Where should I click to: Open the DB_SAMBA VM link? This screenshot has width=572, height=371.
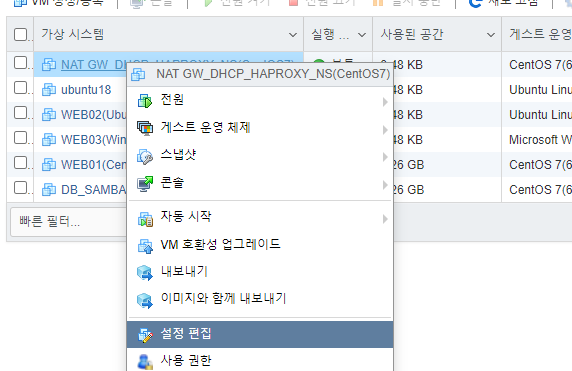coord(93,190)
